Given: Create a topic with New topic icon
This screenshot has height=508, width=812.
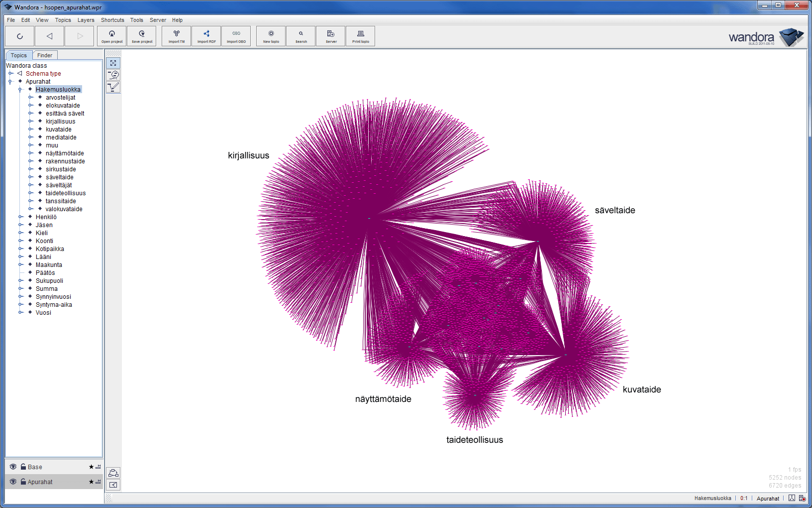Looking at the screenshot, I should 271,36.
